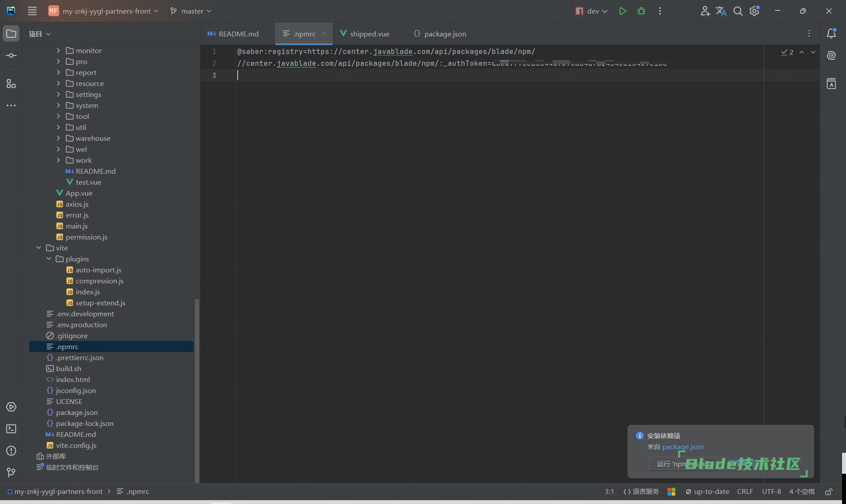The image size is (846, 504).
Task: Open the Terminal tool window
Action: (11, 429)
